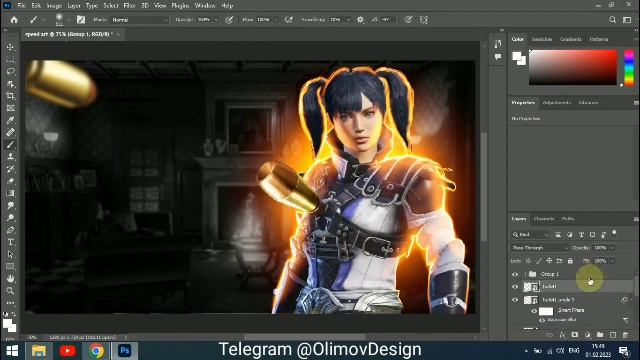Select the Brush tool in the toolbox

[x=11, y=144]
